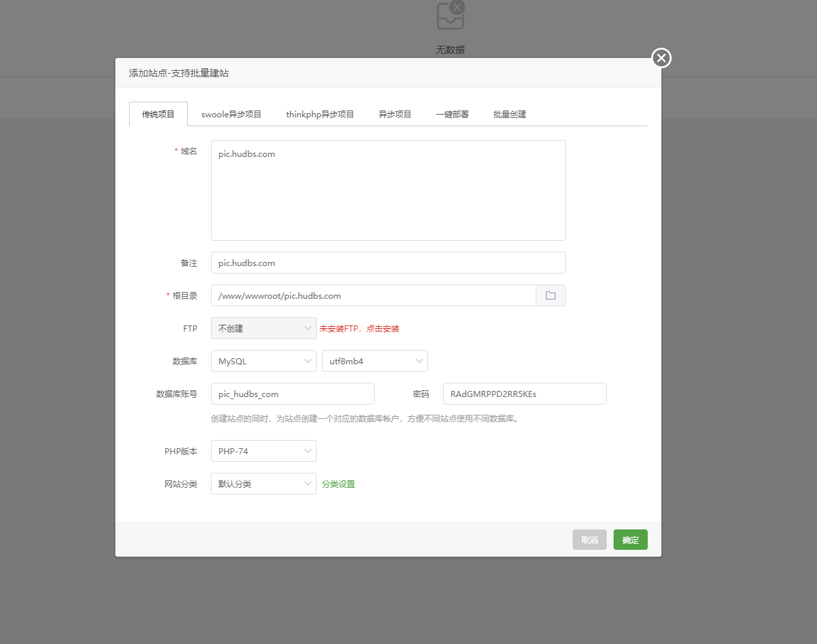
Task: Open the PHP-74 version dropdown
Action: coord(263,451)
